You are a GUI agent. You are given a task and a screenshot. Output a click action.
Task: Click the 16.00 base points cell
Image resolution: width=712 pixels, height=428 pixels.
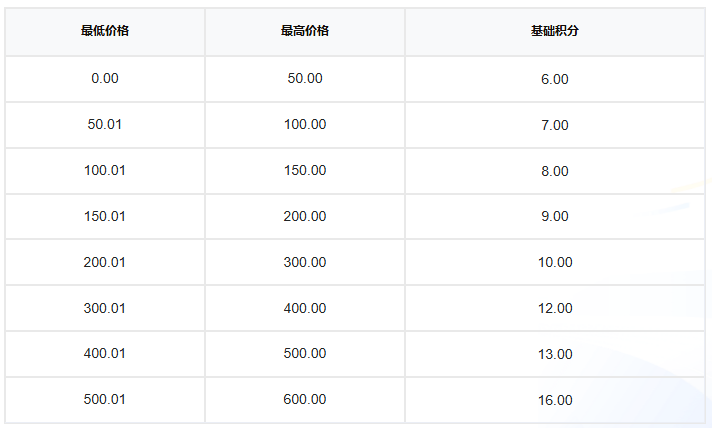(555, 400)
